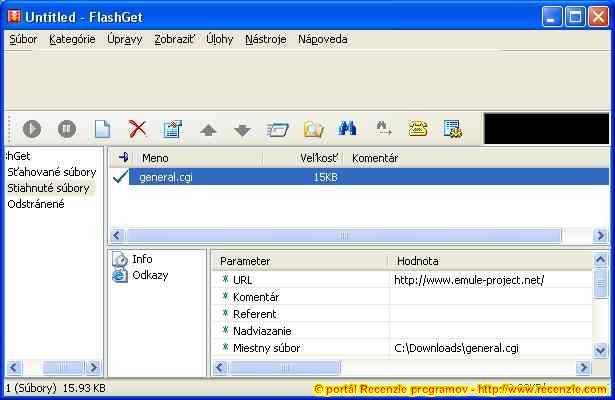Image resolution: width=615 pixels, height=400 pixels.
Task: Click the Start download play icon
Action: point(32,129)
